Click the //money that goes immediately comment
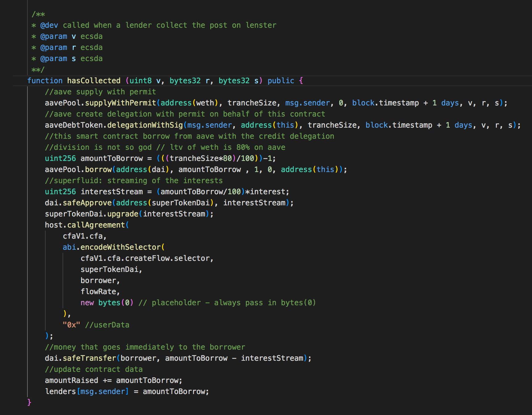The height and width of the screenshot is (415, 532). 145,347
